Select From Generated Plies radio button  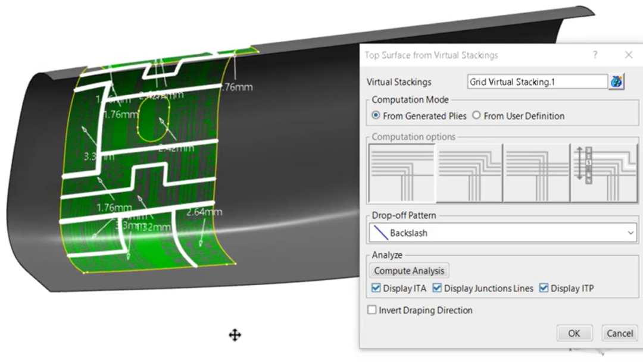(x=376, y=115)
